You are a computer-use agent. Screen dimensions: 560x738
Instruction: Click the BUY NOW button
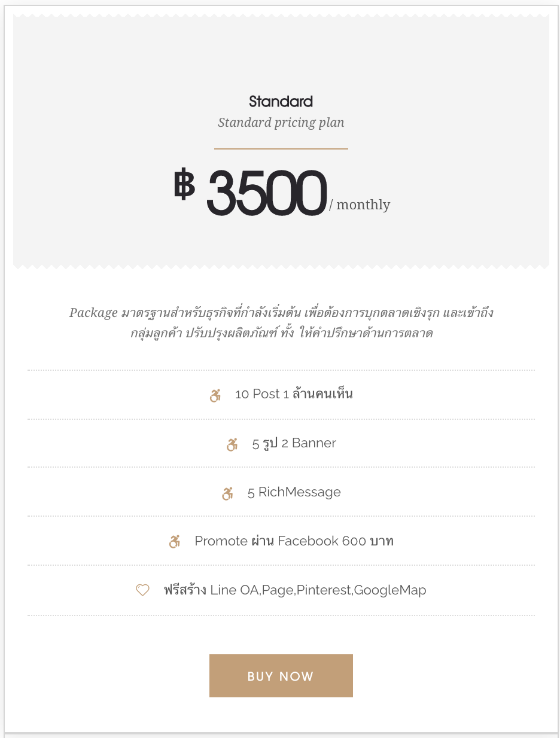point(281,676)
